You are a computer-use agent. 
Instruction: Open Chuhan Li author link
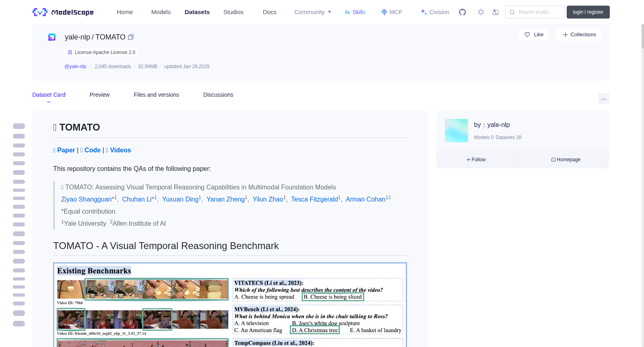tap(137, 199)
